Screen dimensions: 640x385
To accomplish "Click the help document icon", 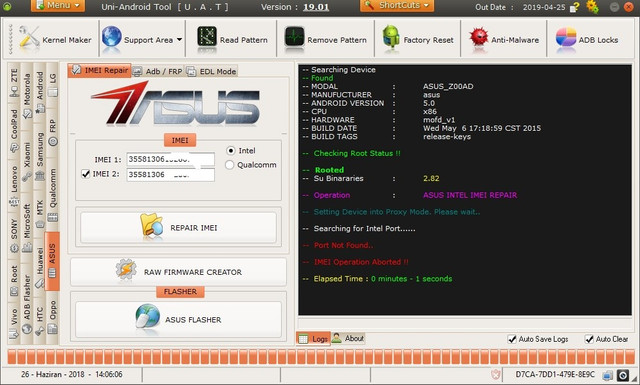I will coord(575,7).
